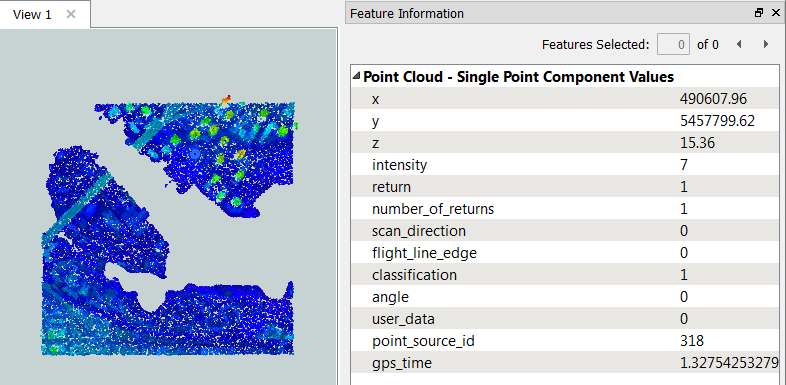
Task: Click the point_source_id value 318
Action: (x=692, y=341)
